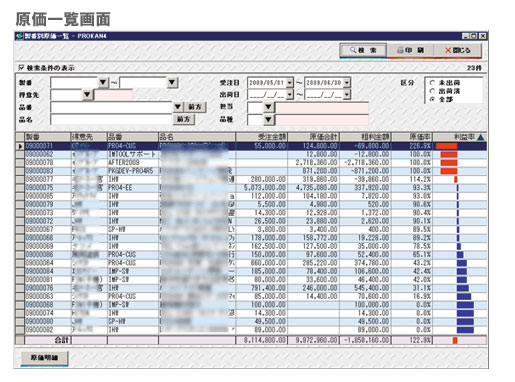
Task: Click the 4,735,080.00 cost total cell
Action: (313, 188)
